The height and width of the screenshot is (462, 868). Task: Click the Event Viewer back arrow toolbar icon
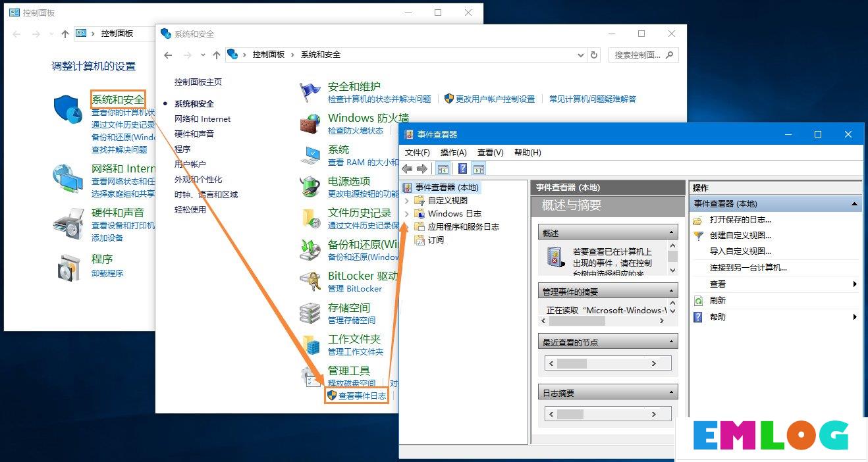tap(407, 169)
